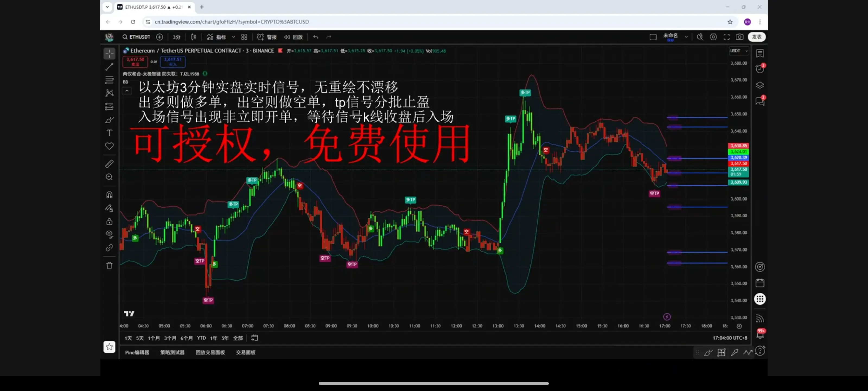
Task: Create a 警报 alert
Action: point(267,37)
